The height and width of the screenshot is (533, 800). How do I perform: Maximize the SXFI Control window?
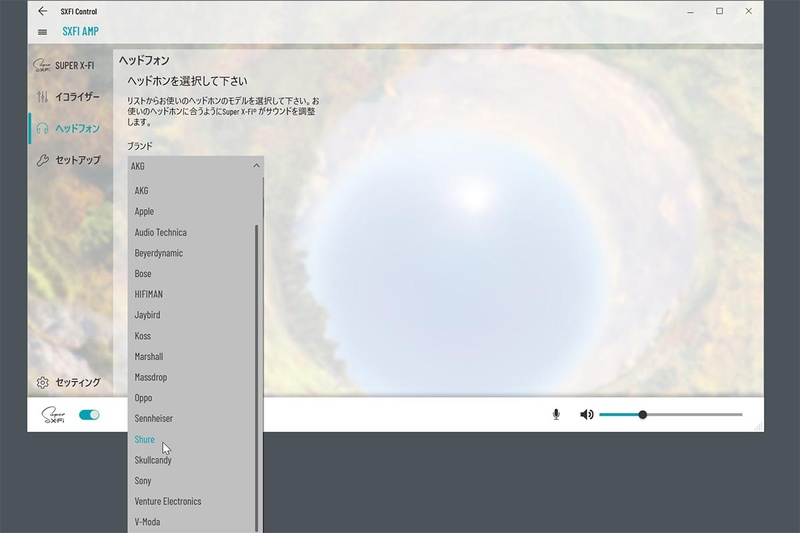point(719,11)
